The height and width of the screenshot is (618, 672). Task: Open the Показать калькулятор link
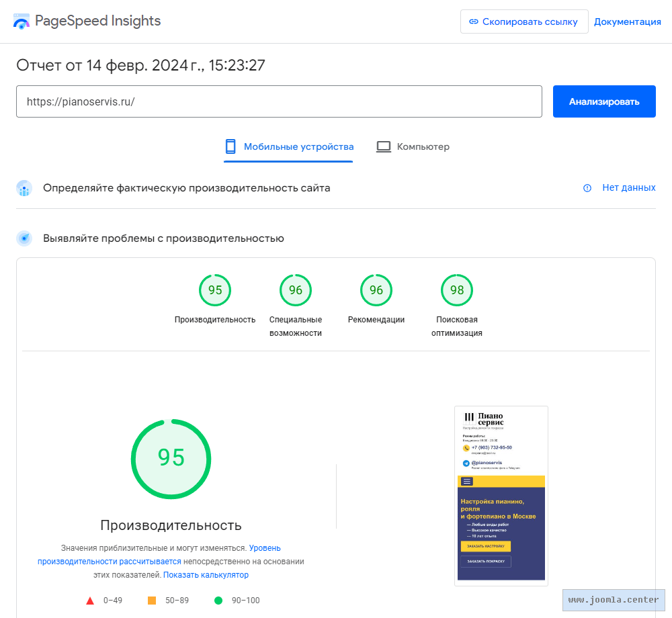pyautogui.click(x=206, y=575)
